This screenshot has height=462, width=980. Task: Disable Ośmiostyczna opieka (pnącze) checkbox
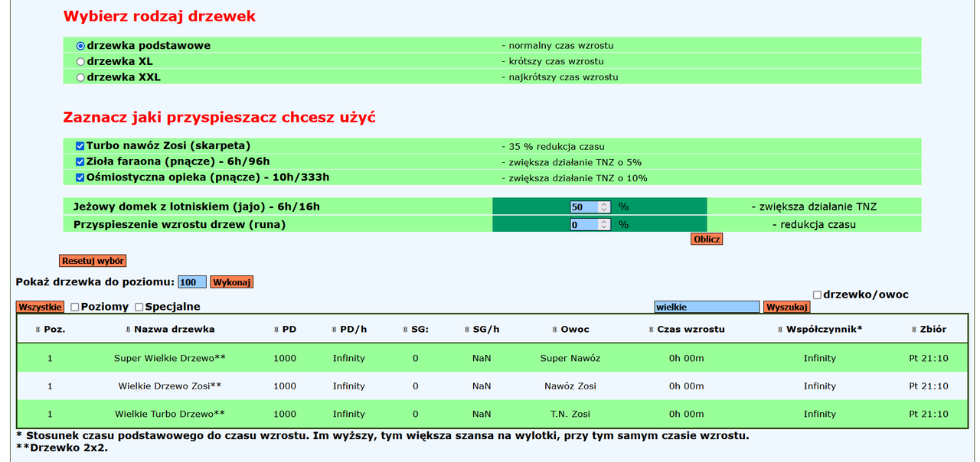click(80, 177)
